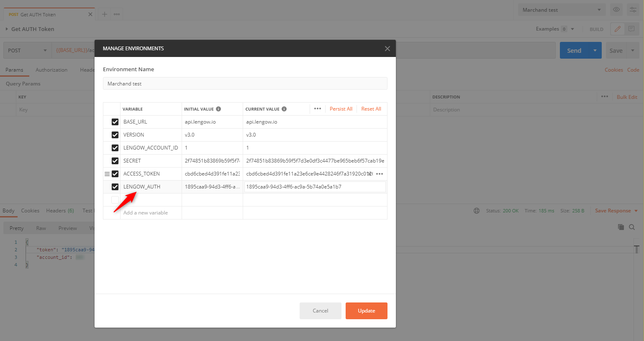The image size is (644, 341).
Task: Switch to the Params tab
Action: click(x=14, y=70)
